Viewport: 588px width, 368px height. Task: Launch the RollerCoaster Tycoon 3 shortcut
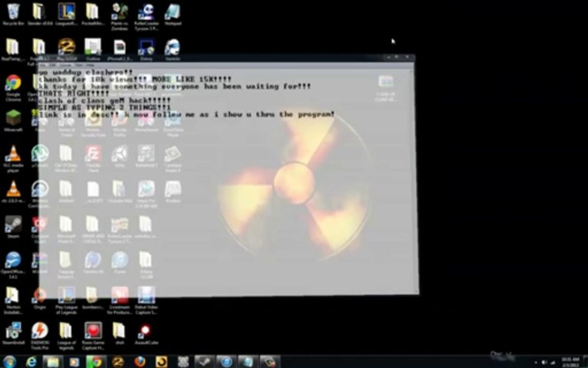click(x=146, y=16)
